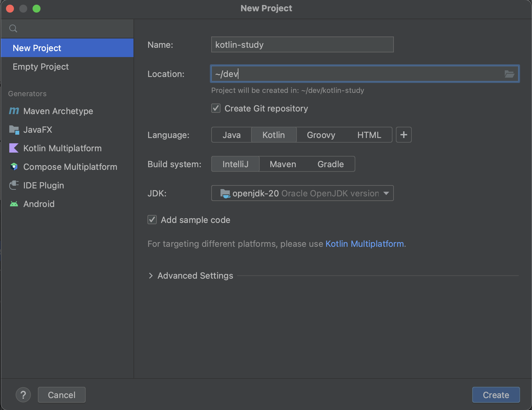
Task: Click the browse folder icon in Location
Action: (509, 74)
